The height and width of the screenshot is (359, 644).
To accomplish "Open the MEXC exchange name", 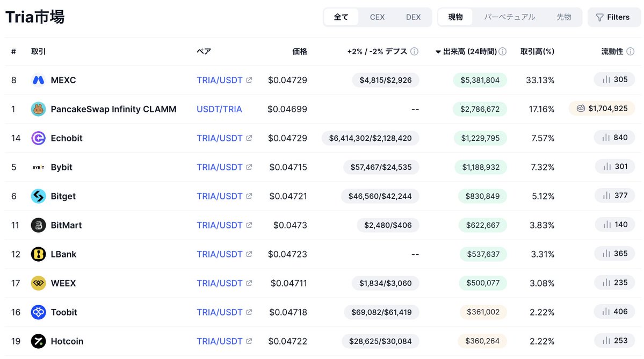I will [63, 80].
